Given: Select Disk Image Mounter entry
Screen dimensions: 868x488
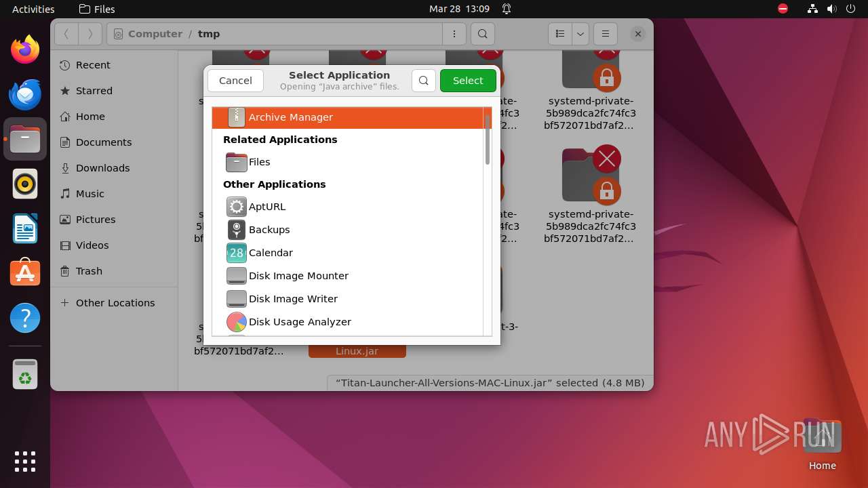Looking at the screenshot, I should tap(348, 276).
